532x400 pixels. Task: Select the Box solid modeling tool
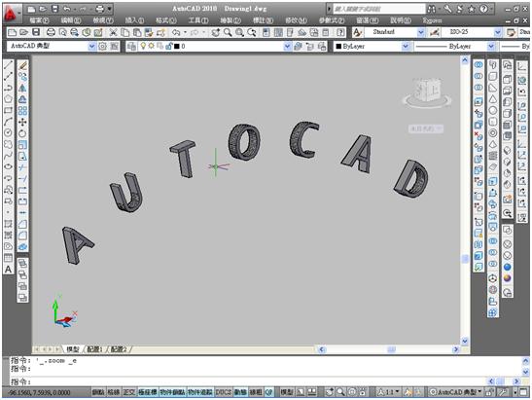[493, 76]
